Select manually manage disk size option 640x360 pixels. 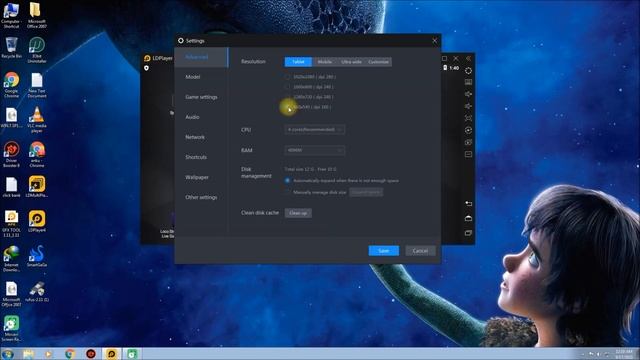coord(287,192)
